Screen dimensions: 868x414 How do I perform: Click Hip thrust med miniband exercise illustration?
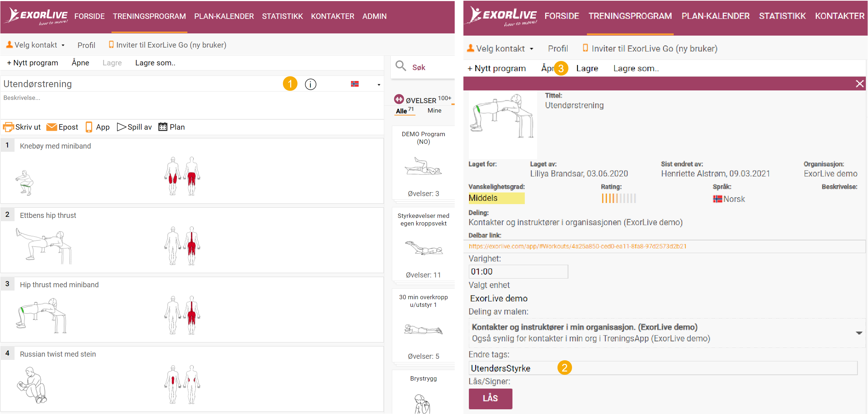42,315
